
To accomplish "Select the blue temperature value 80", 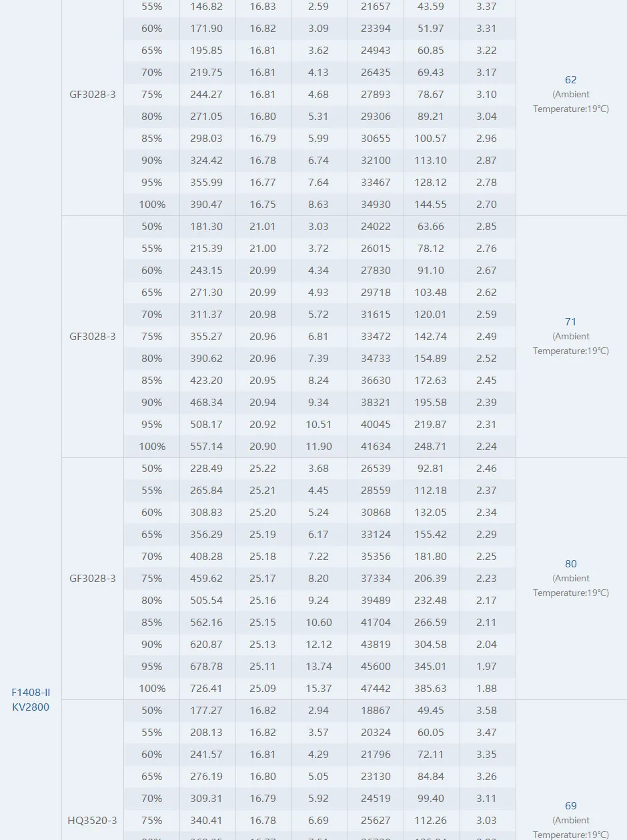I will pos(570,564).
